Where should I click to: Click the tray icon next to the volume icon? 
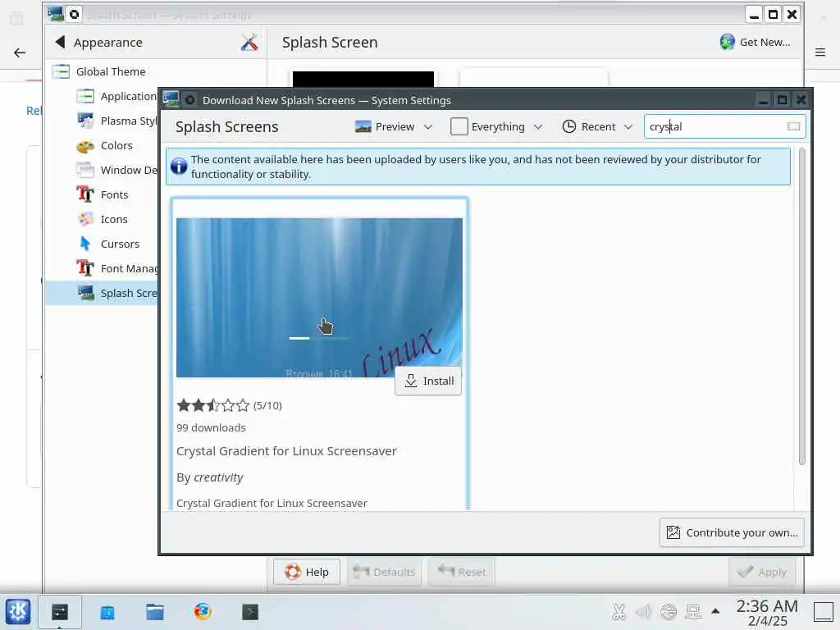669,612
